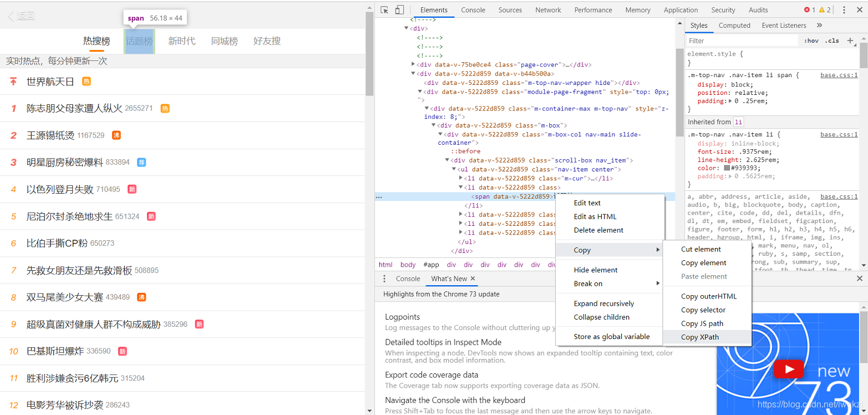Open the drawer three-dot menu

tap(384, 279)
